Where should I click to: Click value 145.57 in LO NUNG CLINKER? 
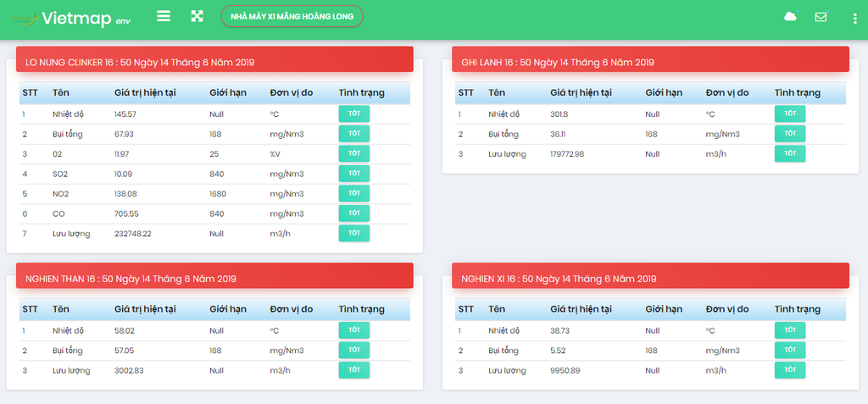(125, 114)
